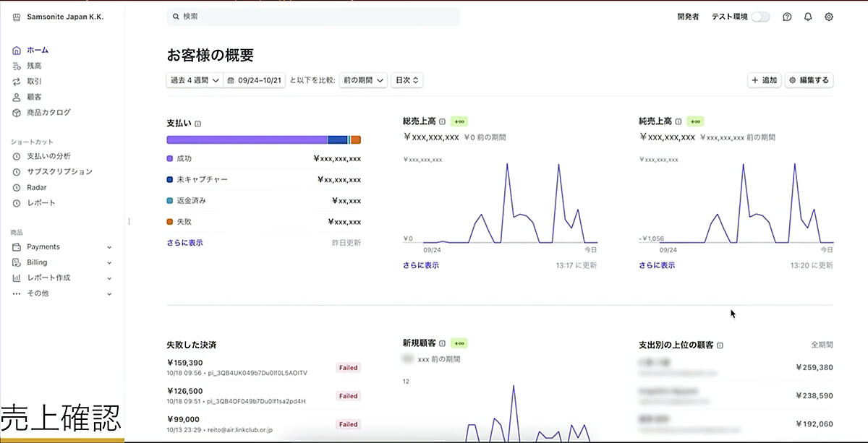Open the 日次 granularity dropdown

point(407,80)
